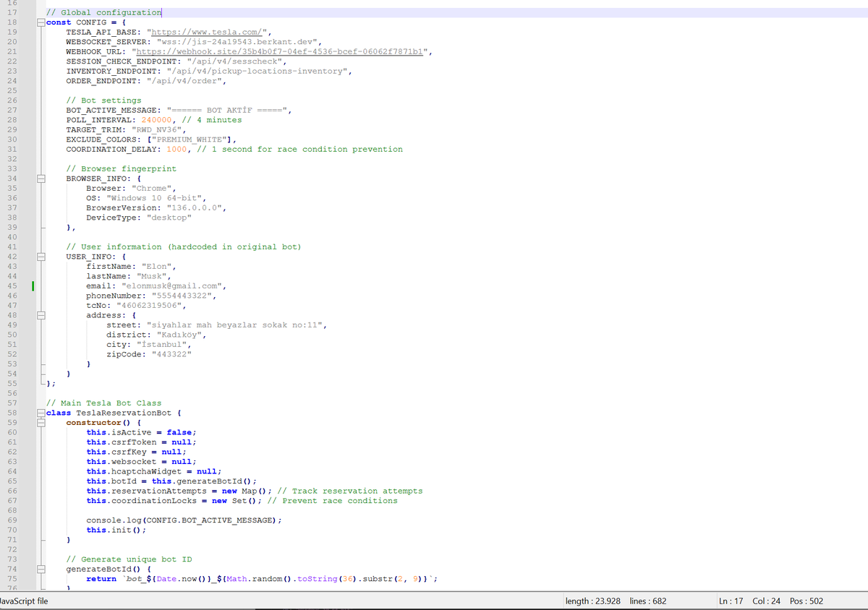
Task: Click the phoneNumber "5554443322" value
Action: tap(181, 296)
